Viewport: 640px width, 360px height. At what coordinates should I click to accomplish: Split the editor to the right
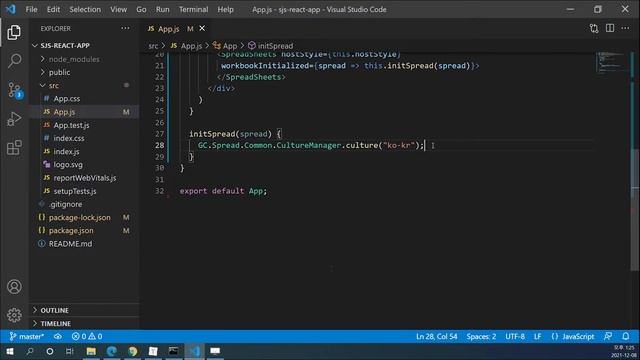pos(610,28)
